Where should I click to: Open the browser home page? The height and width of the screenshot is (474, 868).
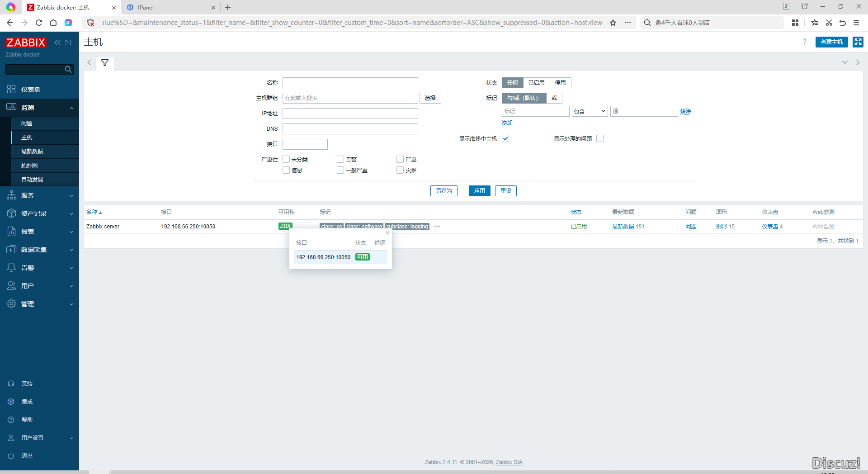[53, 23]
